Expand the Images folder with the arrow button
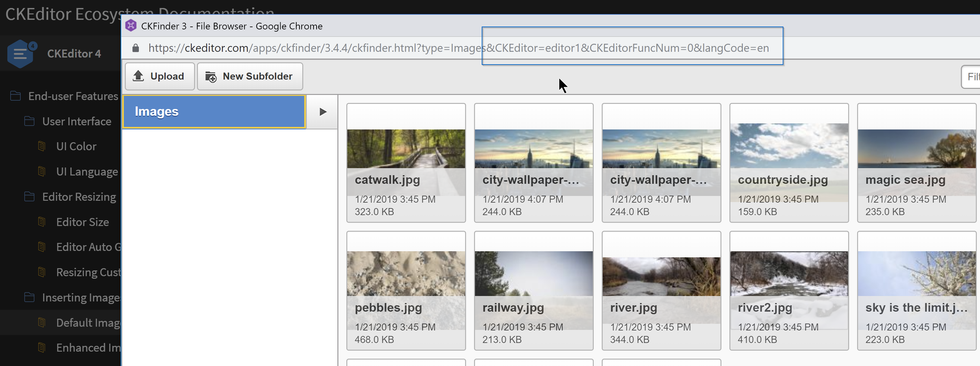 323,112
